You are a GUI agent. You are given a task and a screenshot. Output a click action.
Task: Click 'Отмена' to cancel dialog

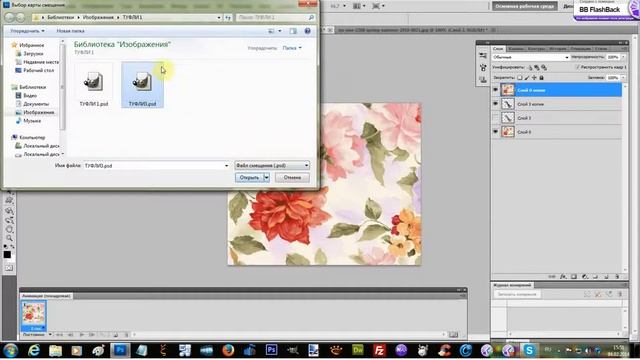(x=292, y=178)
